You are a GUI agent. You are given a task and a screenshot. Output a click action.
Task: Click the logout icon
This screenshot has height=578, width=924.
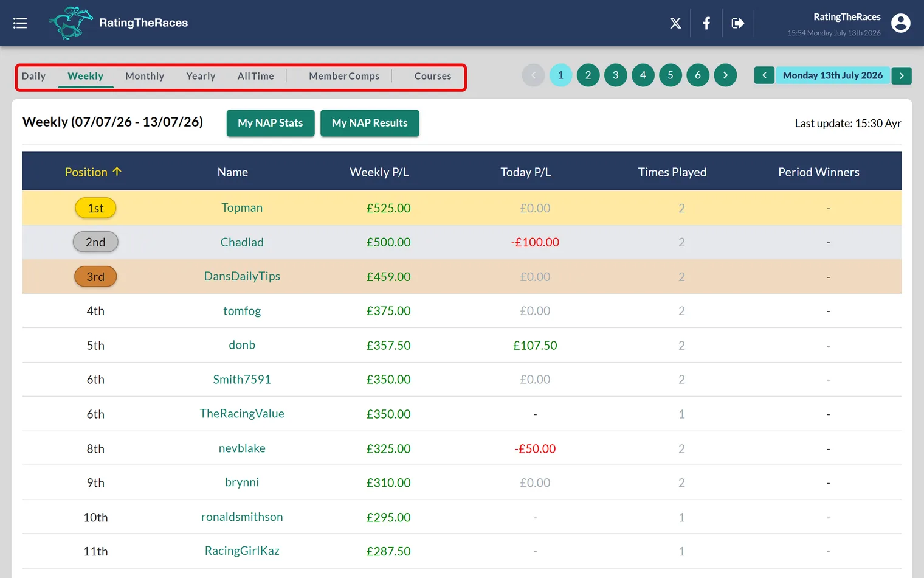coord(738,23)
